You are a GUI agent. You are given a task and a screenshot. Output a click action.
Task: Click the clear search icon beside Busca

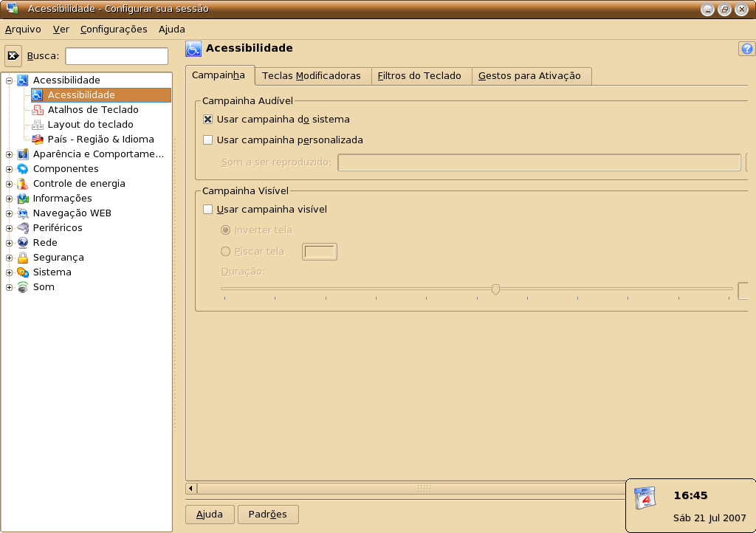coord(13,56)
